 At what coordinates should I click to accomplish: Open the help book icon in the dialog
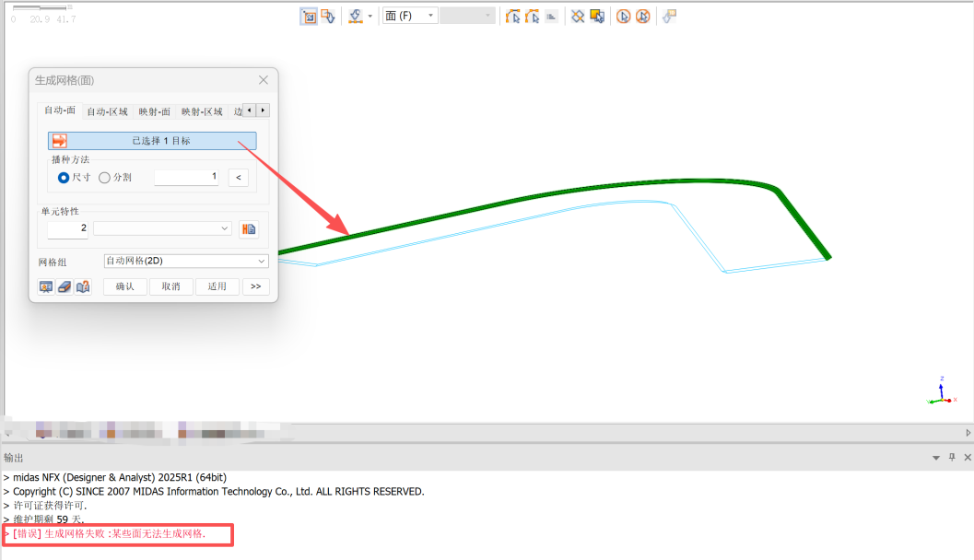(83, 286)
